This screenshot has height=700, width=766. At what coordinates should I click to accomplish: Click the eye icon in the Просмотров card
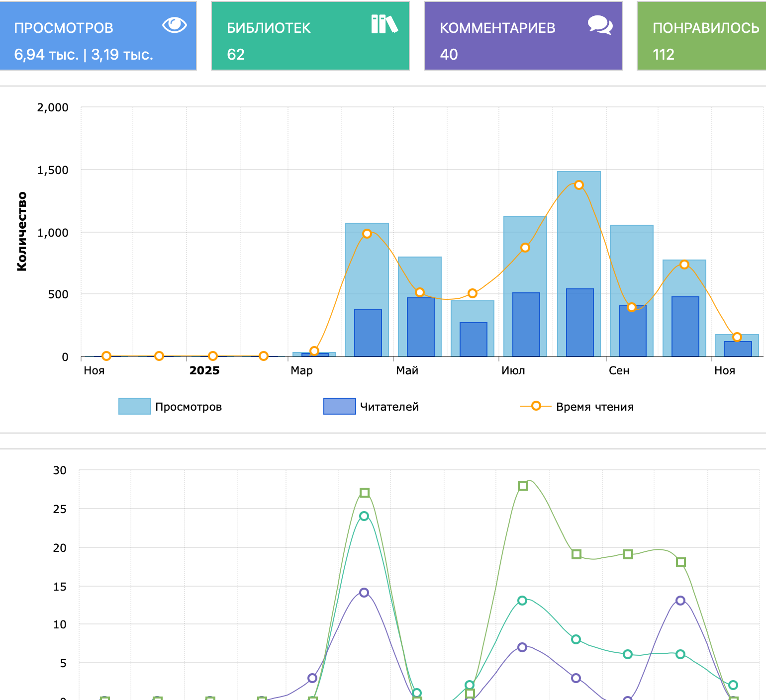click(175, 25)
